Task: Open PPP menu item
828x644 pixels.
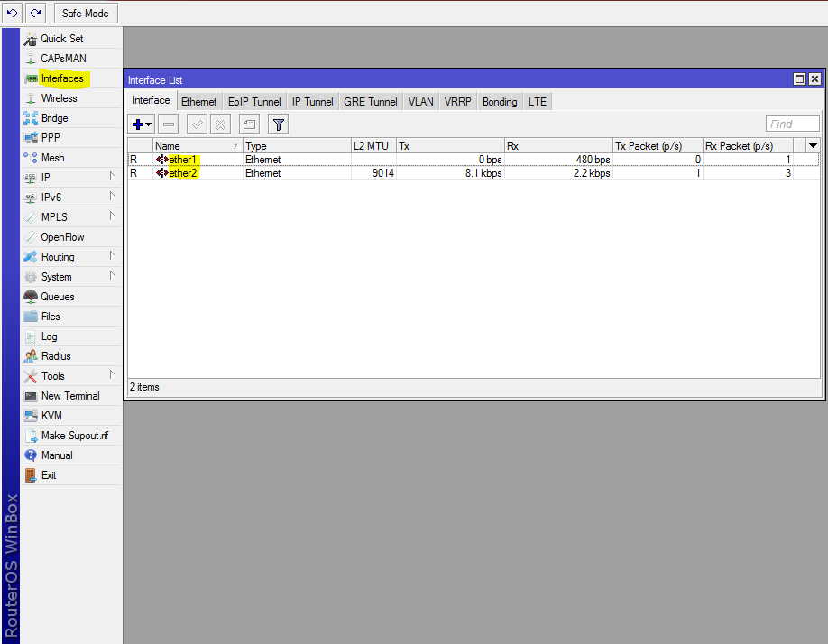Action: tap(71, 138)
